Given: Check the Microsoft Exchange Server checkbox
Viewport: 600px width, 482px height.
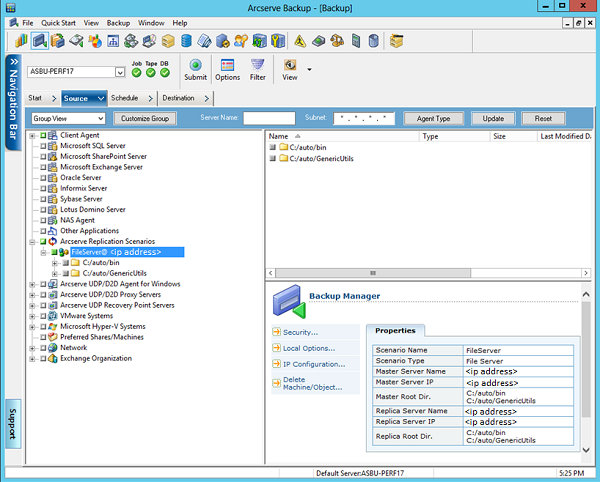Looking at the screenshot, I should pos(43,167).
